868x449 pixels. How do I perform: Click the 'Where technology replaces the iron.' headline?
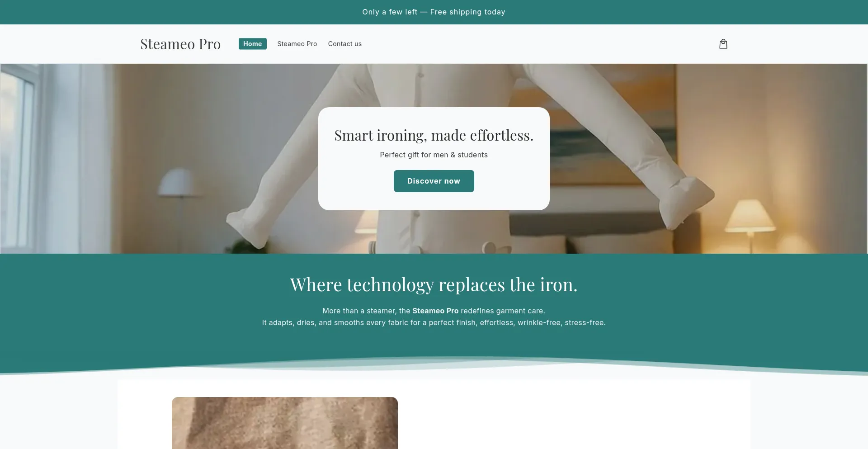click(x=434, y=285)
